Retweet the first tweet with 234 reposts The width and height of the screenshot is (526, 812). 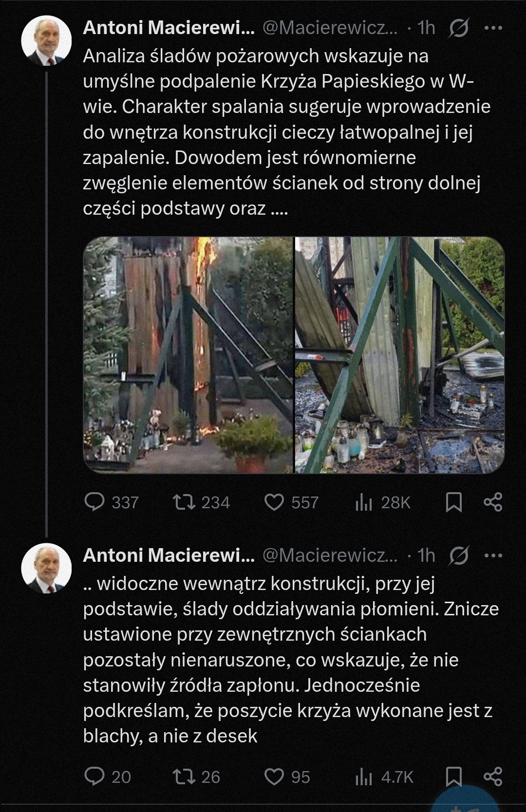185,502
